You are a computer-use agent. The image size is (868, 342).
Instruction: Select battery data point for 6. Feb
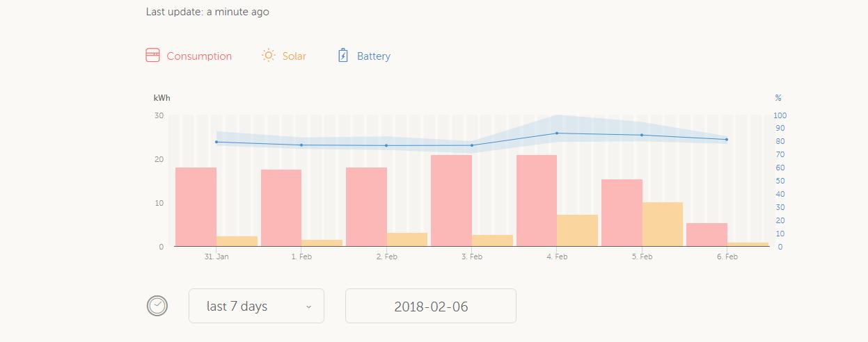(727, 140)
